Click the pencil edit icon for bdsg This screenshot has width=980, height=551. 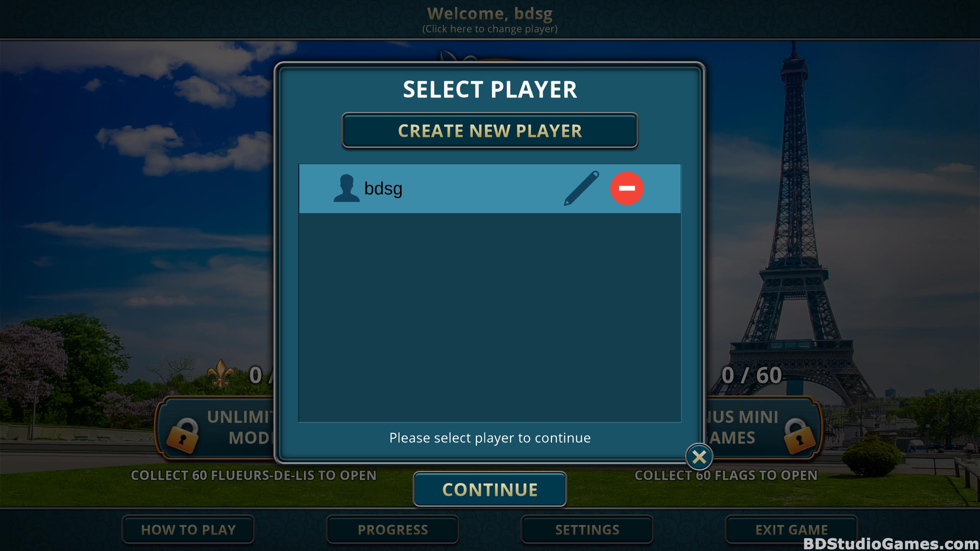pos(578,188)
